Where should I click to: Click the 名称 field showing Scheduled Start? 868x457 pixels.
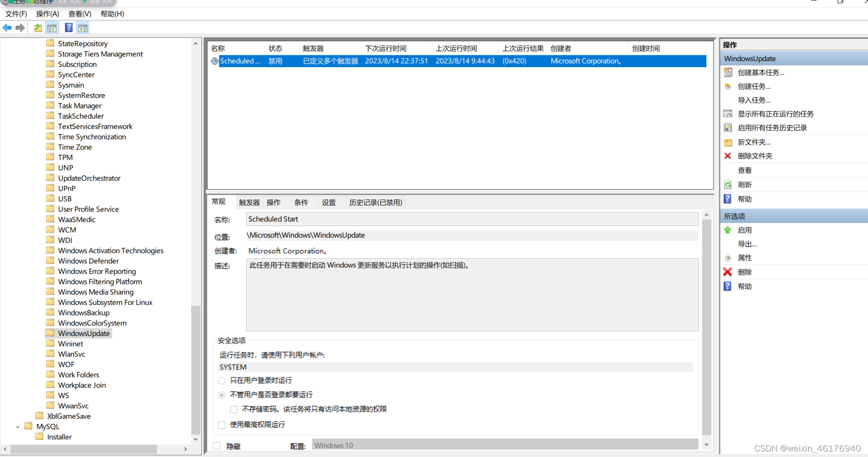tap(472, 219)
